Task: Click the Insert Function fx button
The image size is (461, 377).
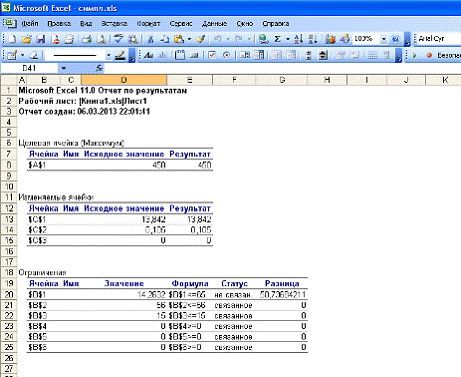Action: click(x=99, y=68)
